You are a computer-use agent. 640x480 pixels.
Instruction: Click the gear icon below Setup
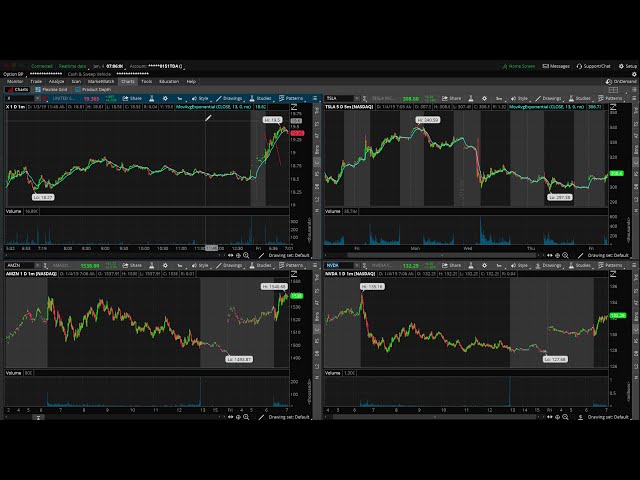(x=634, y=74)
